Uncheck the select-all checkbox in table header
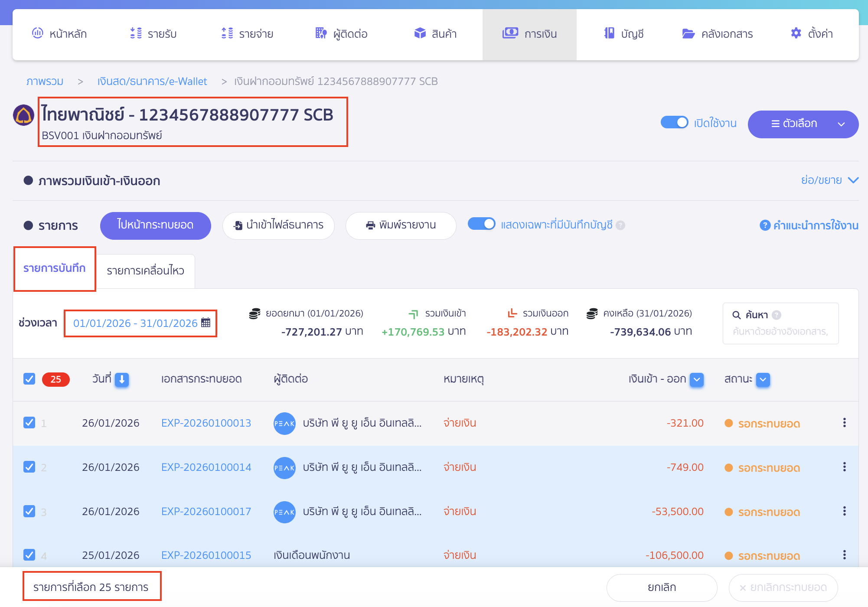Viewport: 868px width, 607px height. point(29,379)
